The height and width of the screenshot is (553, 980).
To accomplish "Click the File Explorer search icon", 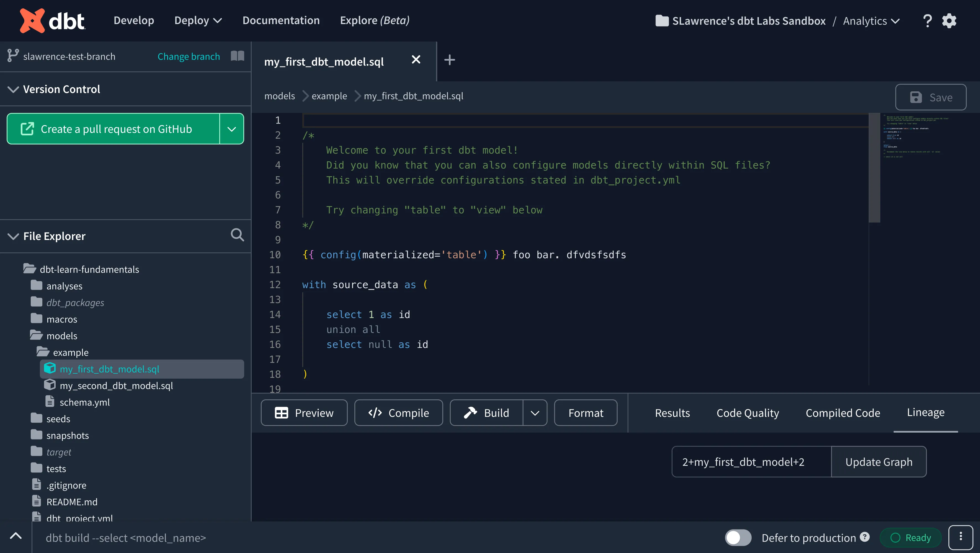I will pyautogui.click(x=238, y=235).
